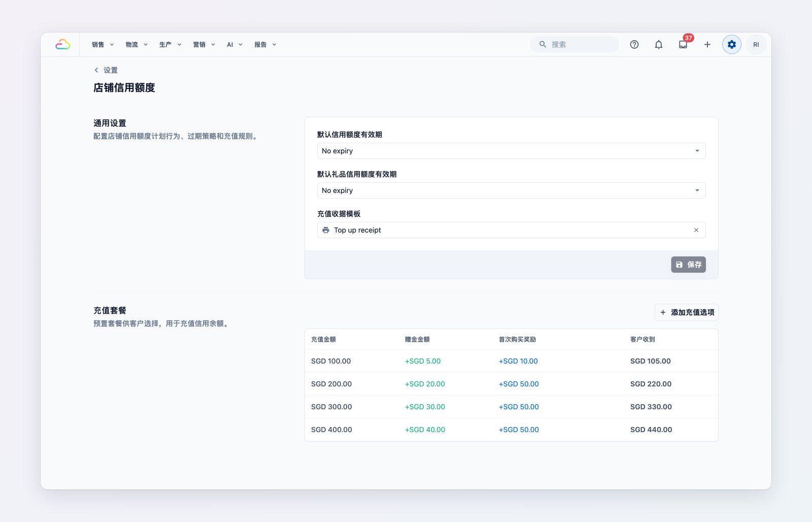
Task: Click the plus create icon in top bar
Action: click(x=707, y=45)
